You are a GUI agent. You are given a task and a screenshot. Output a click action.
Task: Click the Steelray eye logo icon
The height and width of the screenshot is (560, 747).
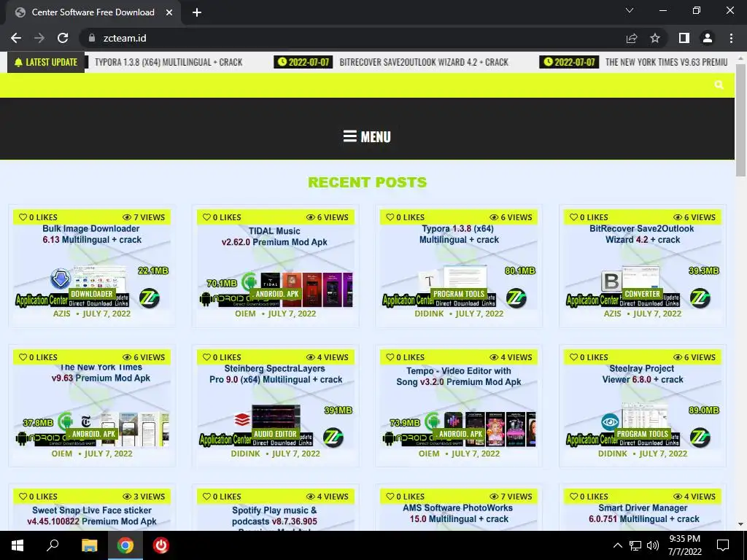610,422
